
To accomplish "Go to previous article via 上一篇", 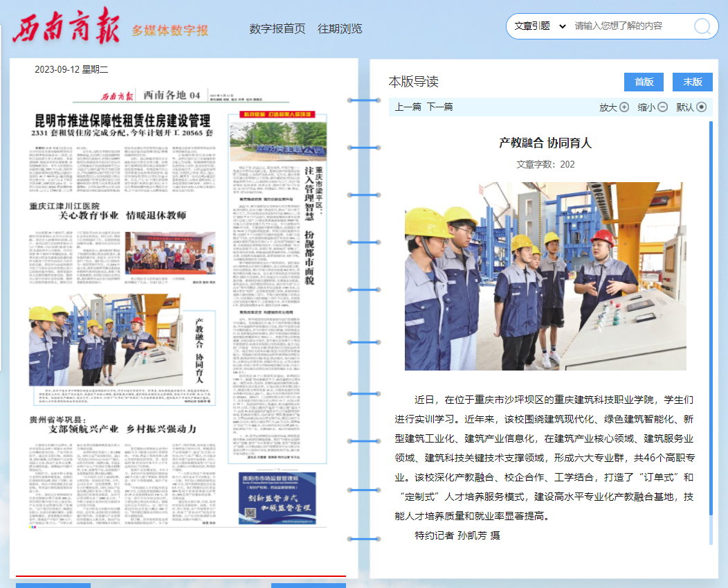I will (408, 107).
